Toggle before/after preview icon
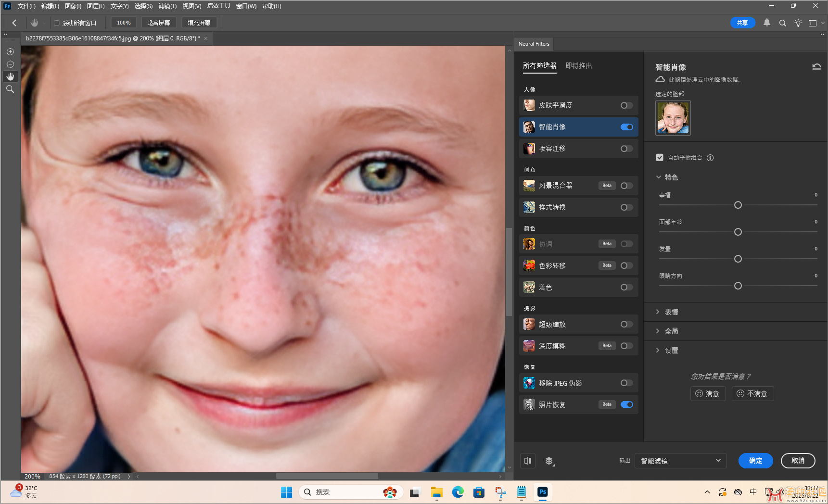The height and width of the screenshot is (504, 828). tap(528, 461)
